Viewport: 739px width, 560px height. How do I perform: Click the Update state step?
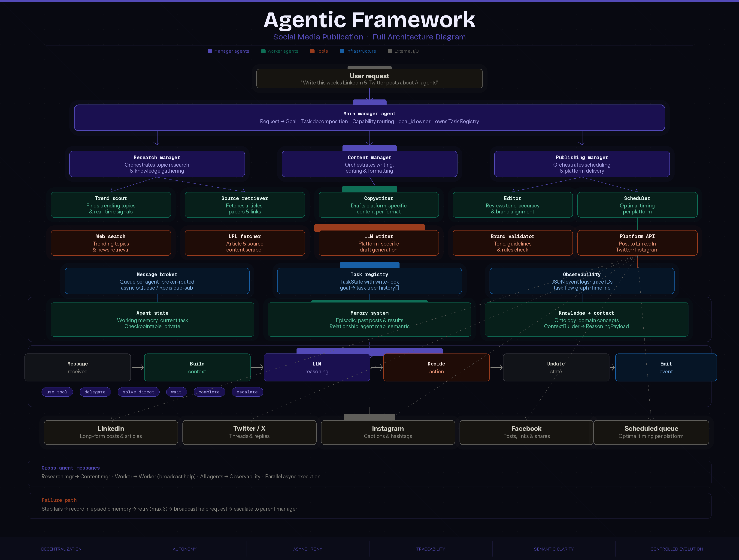[x=556, y=367]
